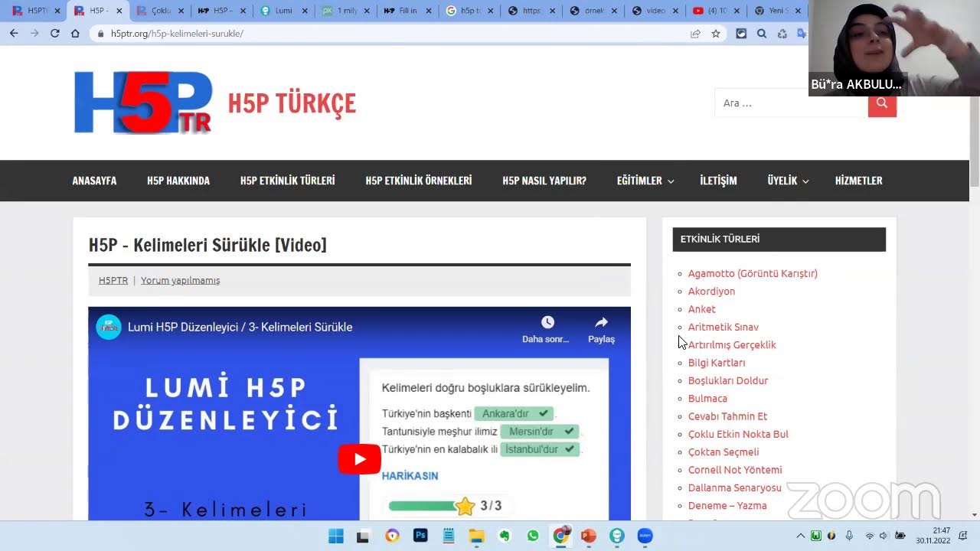Bookmark this page with the star icon
The height and width of the screenshot is (551, 980).
[716, 34]
